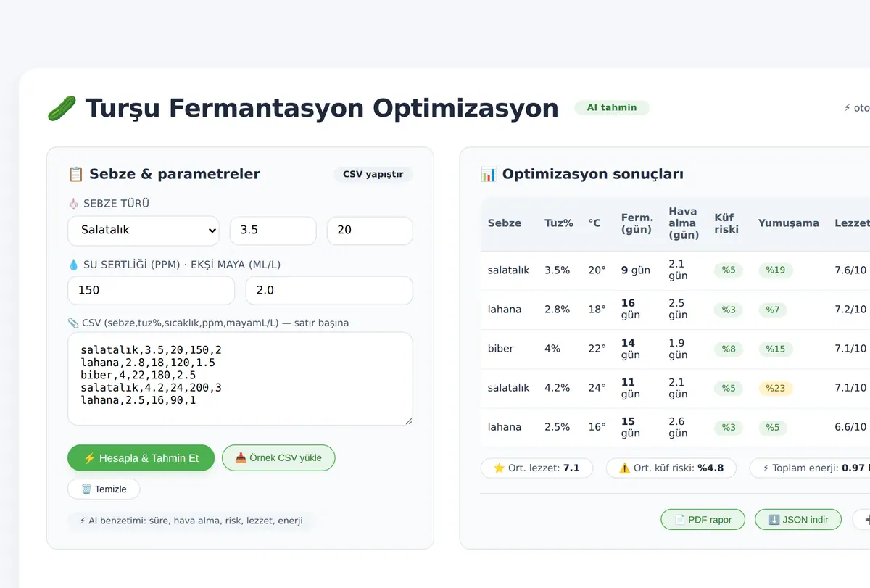Click the 2.8% tuz cell

pyautogui.click(x=557, y=310)
